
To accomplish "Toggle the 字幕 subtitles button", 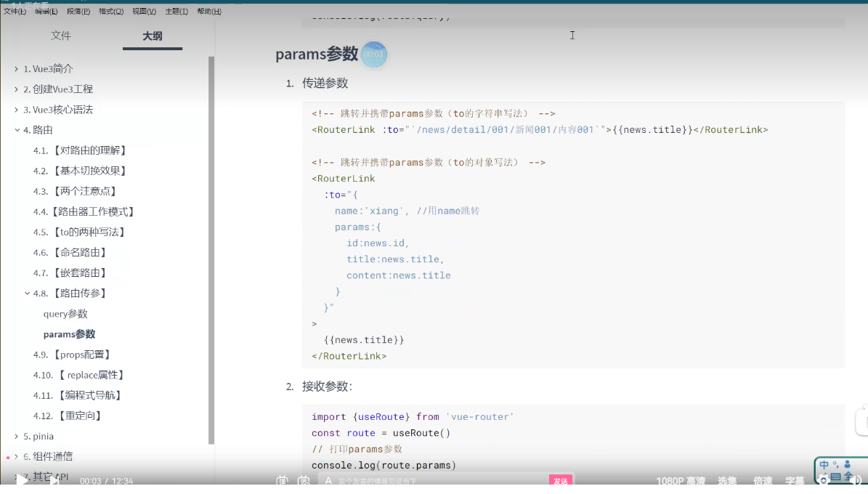I will click(x=795, y=481).
